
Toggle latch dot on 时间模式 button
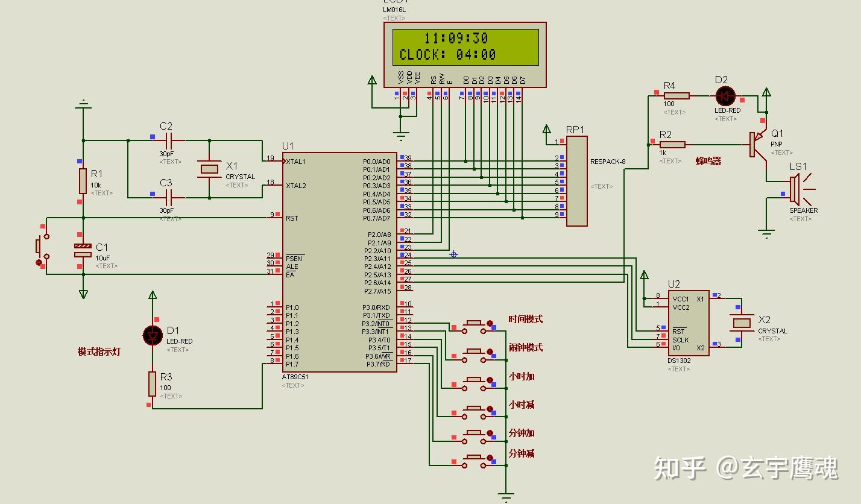[x=490, y=323]
